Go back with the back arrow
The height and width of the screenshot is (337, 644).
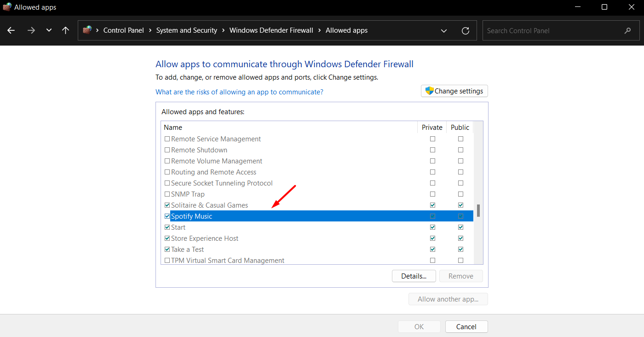[11, 30]
